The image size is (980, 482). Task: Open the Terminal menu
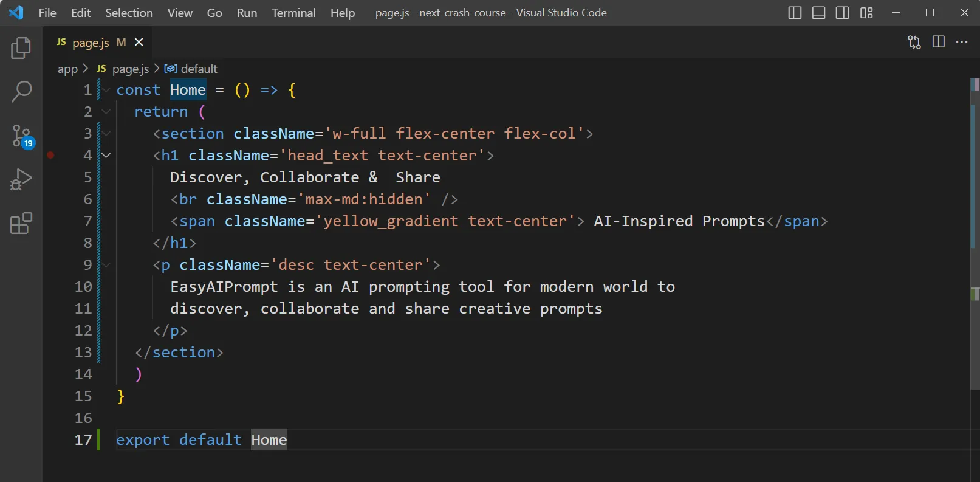click(293, 13)
